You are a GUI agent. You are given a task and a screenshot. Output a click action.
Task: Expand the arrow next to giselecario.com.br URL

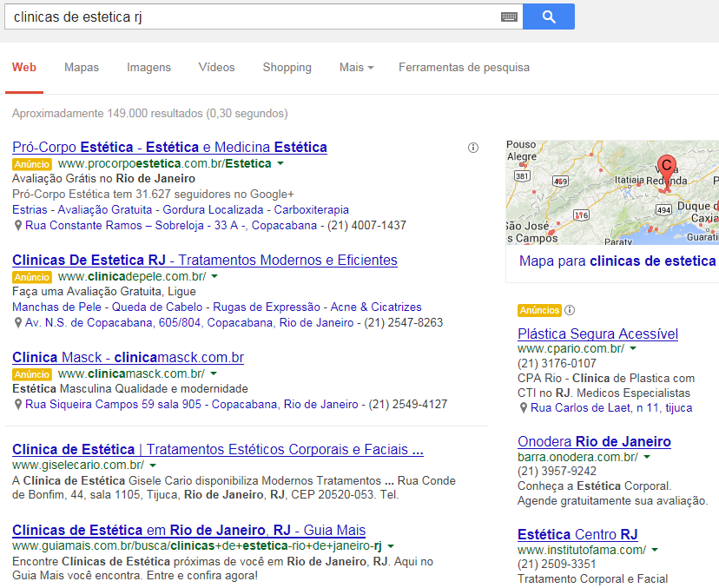pos(153,465)
